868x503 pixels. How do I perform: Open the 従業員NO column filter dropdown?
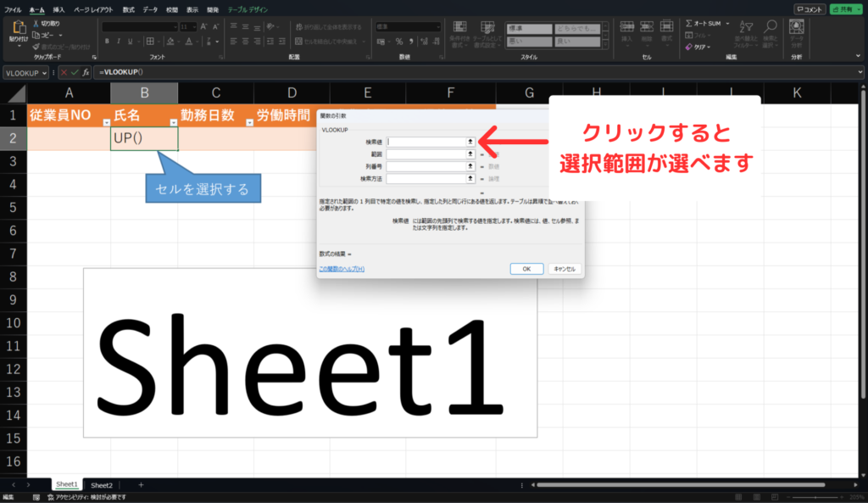click(106, 122)
